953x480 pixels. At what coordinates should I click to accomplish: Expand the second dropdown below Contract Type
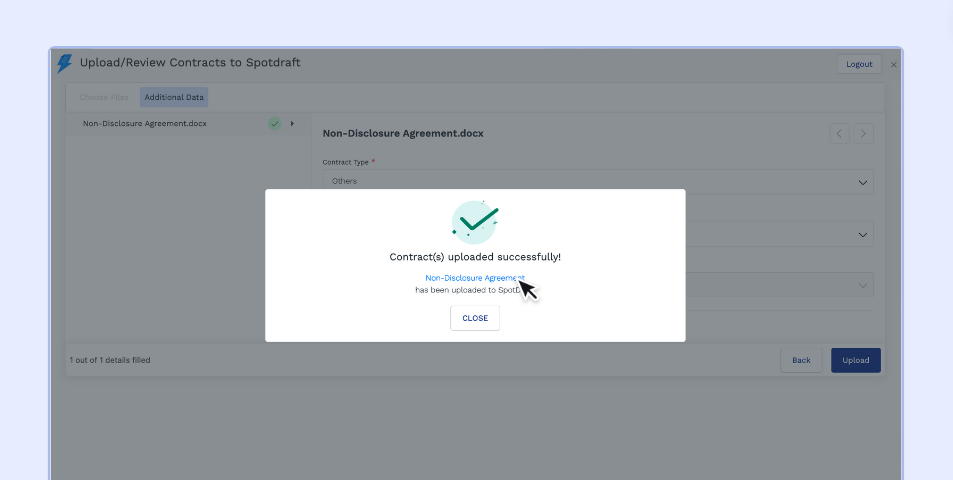coord(862,235)
